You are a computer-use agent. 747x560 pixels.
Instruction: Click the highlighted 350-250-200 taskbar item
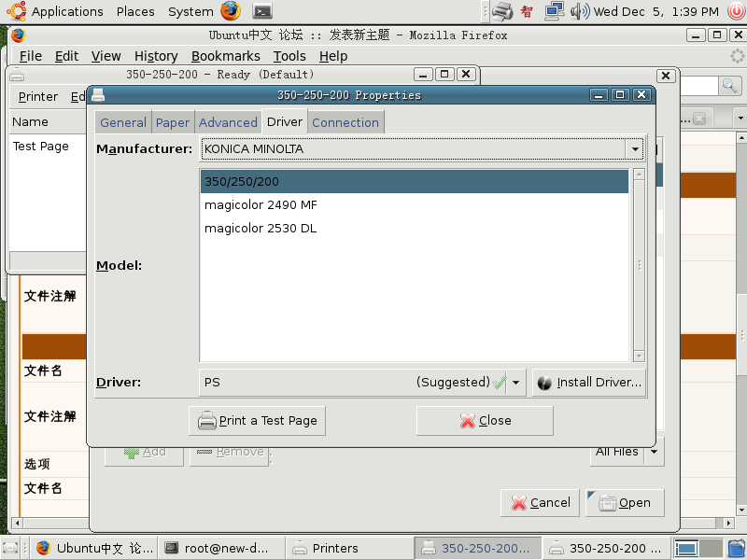click(477, 548)
